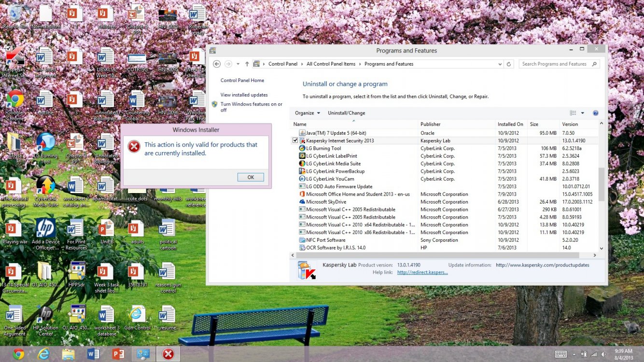Screen dimensions: 644x362
Task: Click OK in the Windows Installer error dialog
Action: tap(251, 177)
